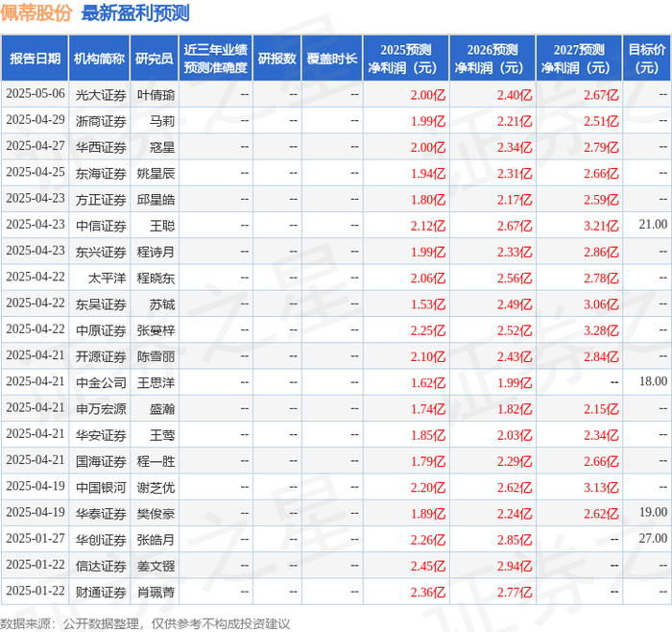
Task: Select the 中原证券 3.28亿 2027 forecast
Action: tap(601, 330)
